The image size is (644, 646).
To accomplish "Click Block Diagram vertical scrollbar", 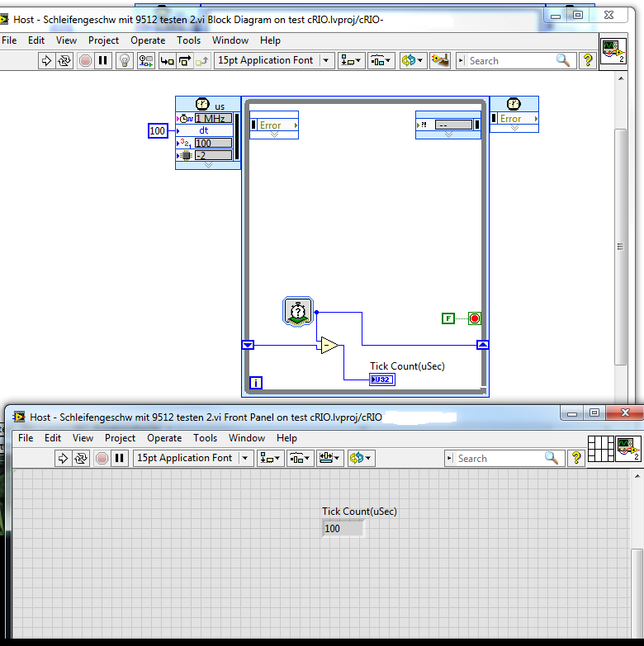I will click(x=621, y=247).
